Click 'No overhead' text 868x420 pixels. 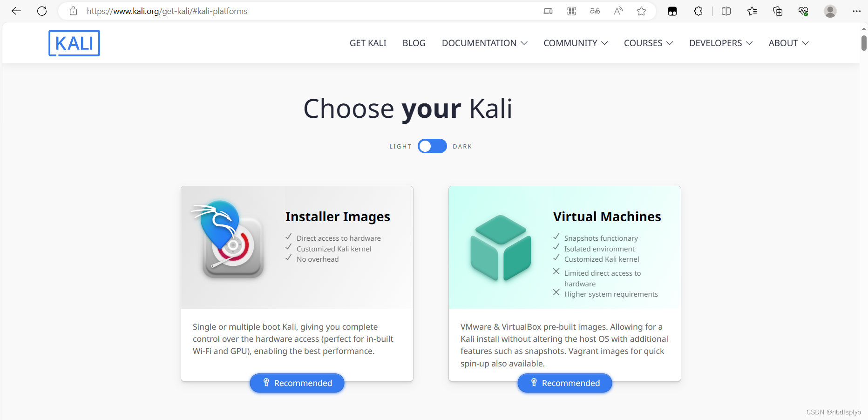pyautogui.click(x=318, y=259)
